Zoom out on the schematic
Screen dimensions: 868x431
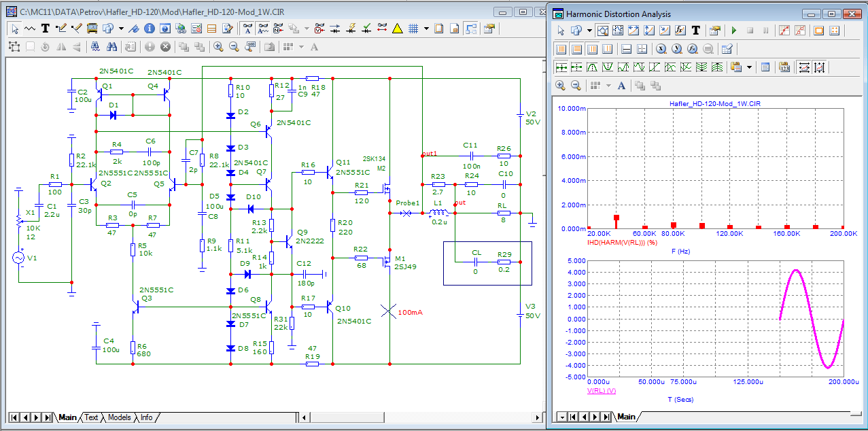pyautogui.click(x=234, y=46)
